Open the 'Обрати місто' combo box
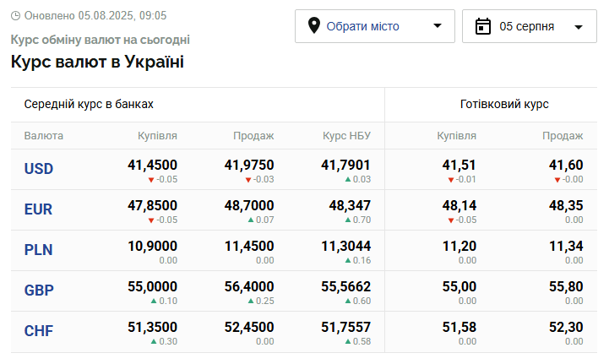The width and height of the screenshot is (609, 364). pyautogui.click(x=374, y=26)
